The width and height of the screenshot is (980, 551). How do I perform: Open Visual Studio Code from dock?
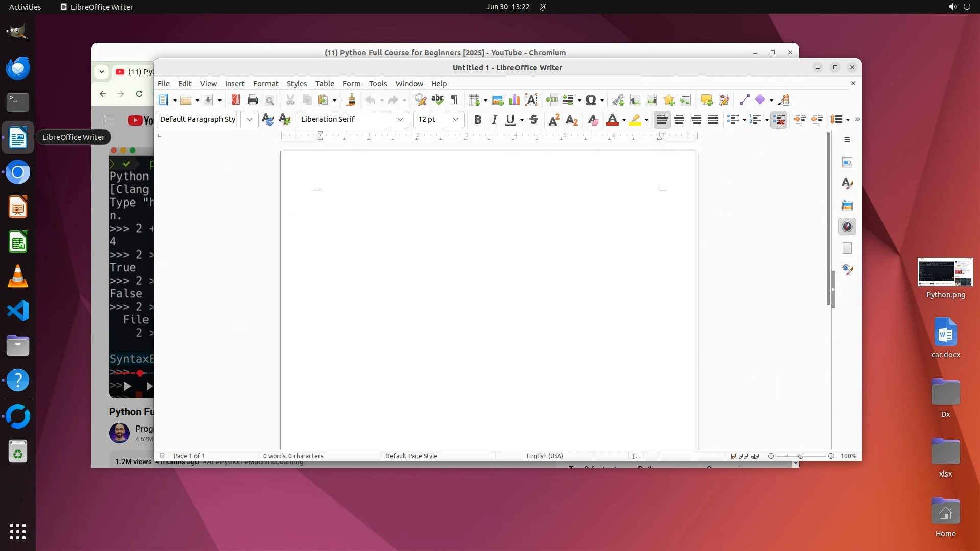18,311
